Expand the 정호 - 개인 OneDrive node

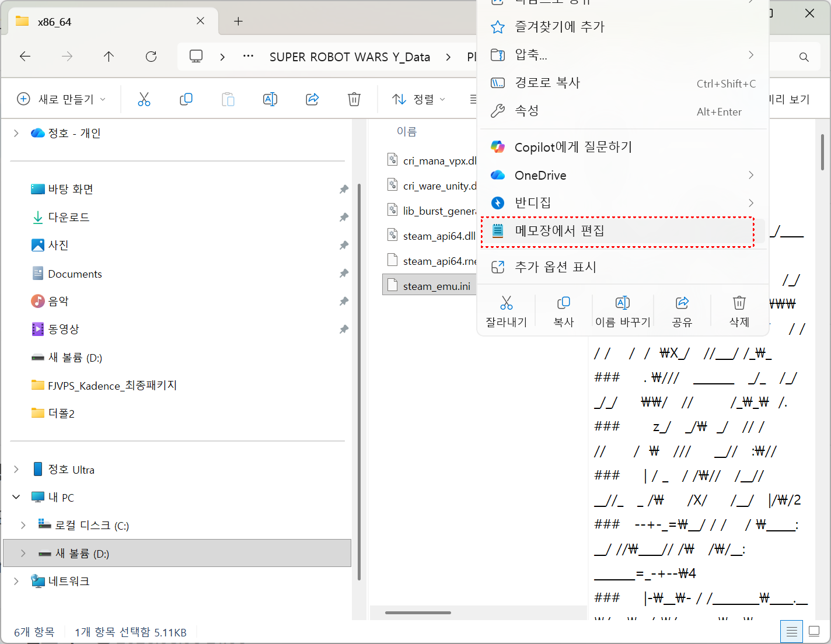tap(16, 133)
